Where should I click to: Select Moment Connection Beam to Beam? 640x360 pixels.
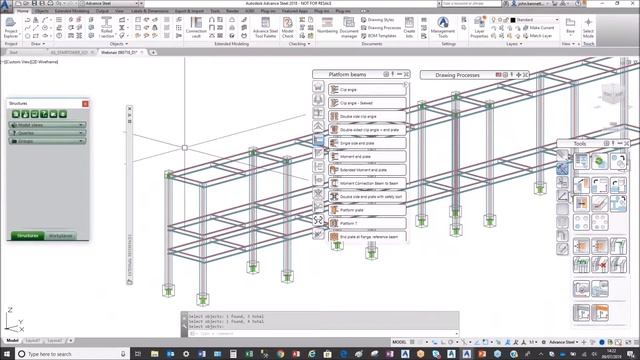pyautogui.click(x=367, y=183)
